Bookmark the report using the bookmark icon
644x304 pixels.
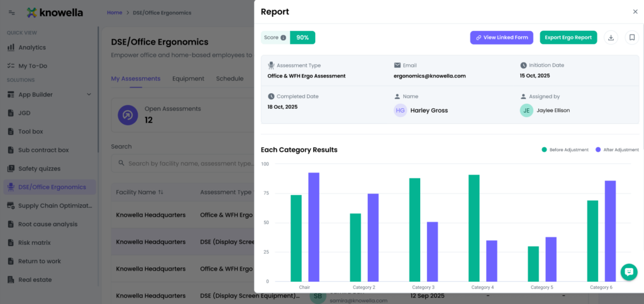point(632,37)
